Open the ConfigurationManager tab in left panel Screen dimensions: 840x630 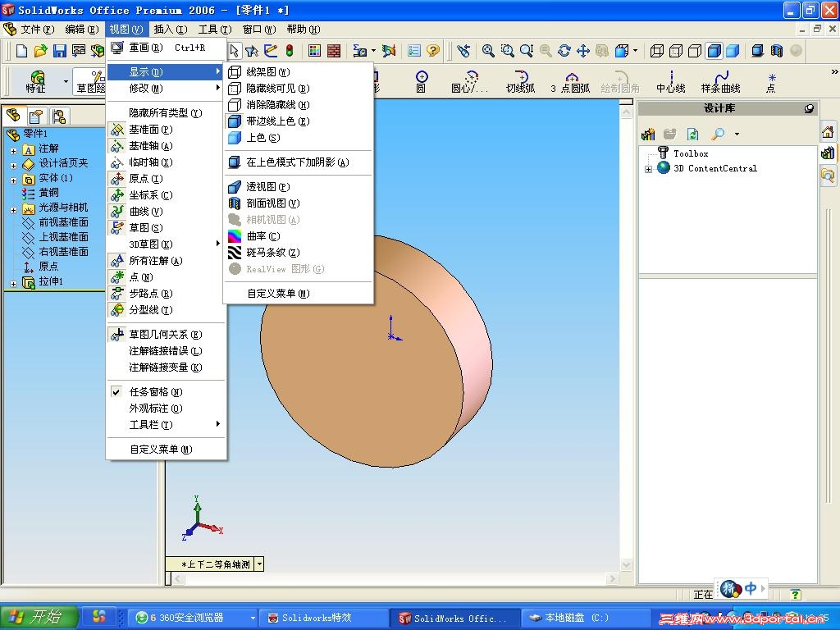tap(58, 116)
